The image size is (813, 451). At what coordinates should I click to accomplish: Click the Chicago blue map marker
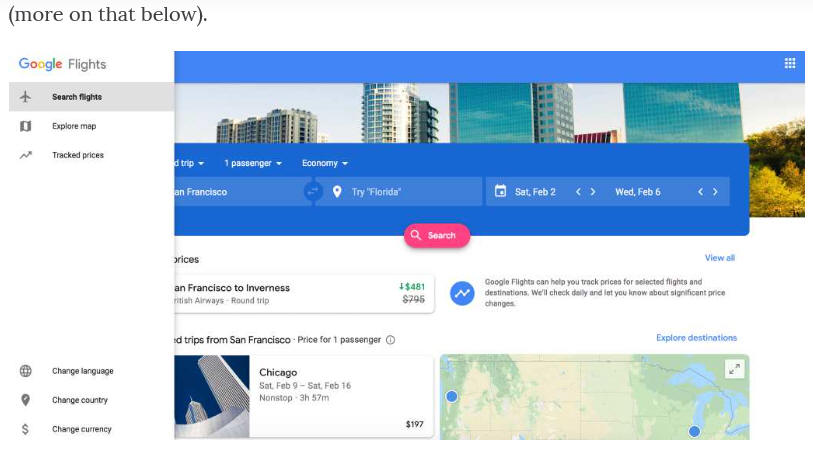[x=694, y=431]
